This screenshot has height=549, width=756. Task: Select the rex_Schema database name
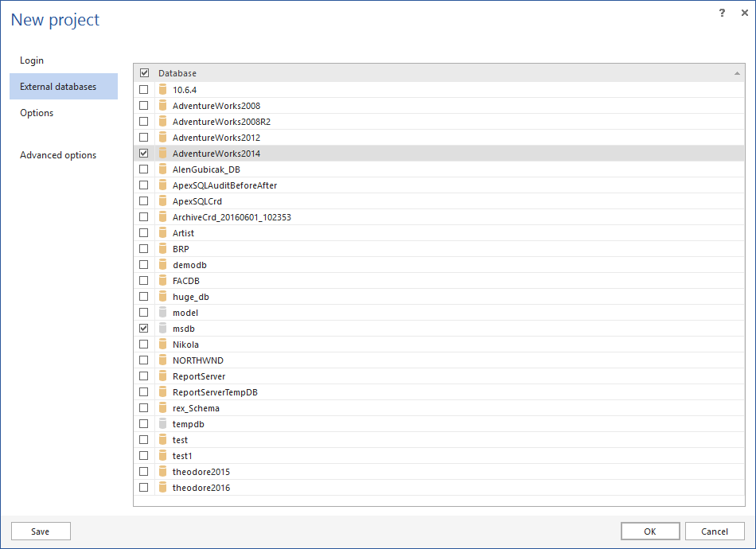(x=197, y=408)
